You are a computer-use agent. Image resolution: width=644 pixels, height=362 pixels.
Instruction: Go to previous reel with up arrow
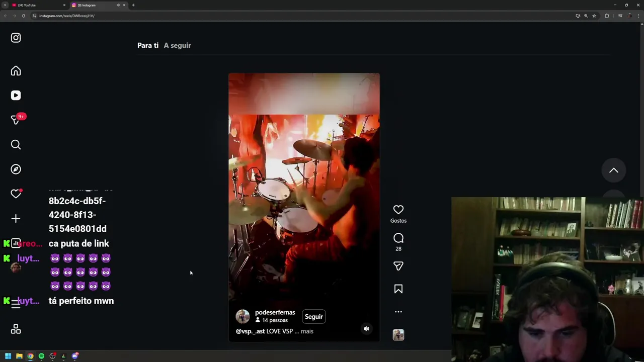click(x=614, y=170)
